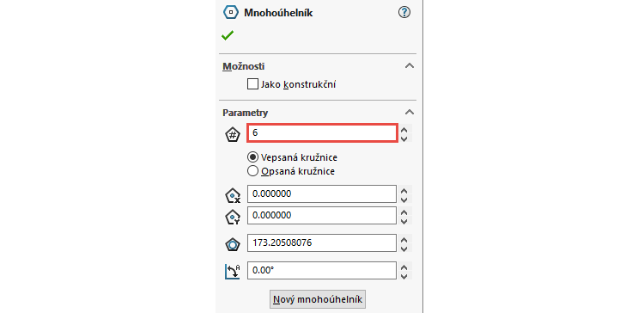Click the angle rotation icon

233,272
